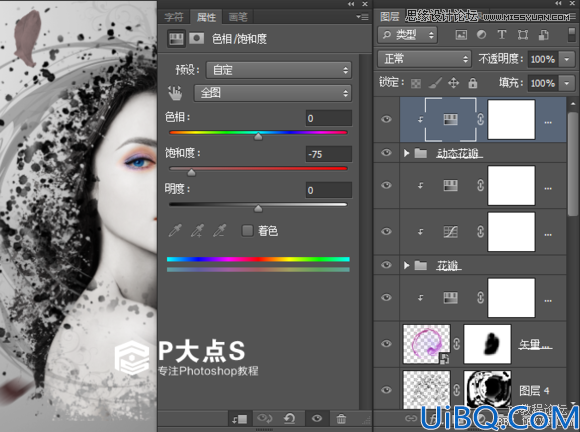Image resolution: width=580 pixels, height=432 pixels.
Task: Open the 填充 slider arrow
Action: [x=567, y=83]
